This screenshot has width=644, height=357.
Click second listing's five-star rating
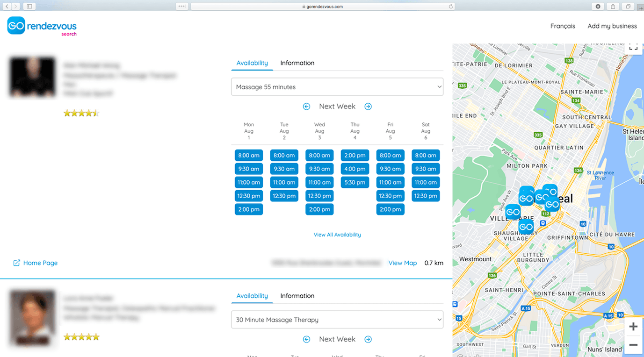[81, 337]
